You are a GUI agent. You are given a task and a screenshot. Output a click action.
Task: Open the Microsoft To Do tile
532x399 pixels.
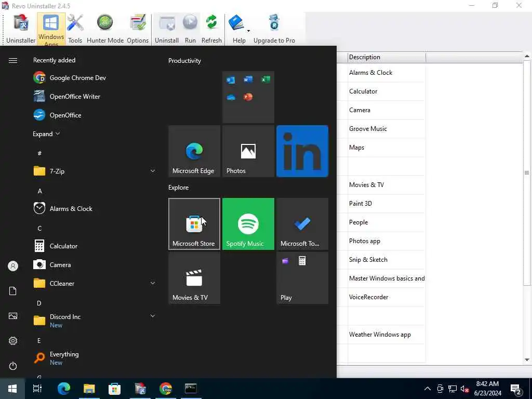coord(302,224)
